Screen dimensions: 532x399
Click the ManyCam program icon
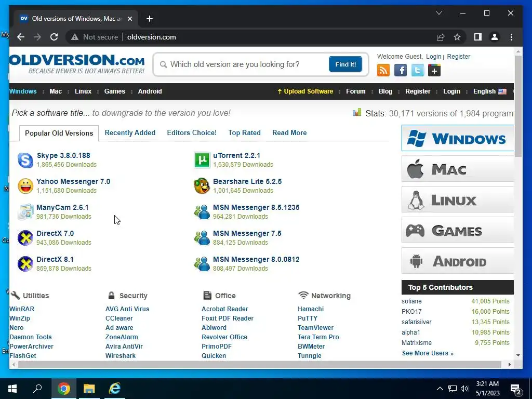tap(25, 212)
